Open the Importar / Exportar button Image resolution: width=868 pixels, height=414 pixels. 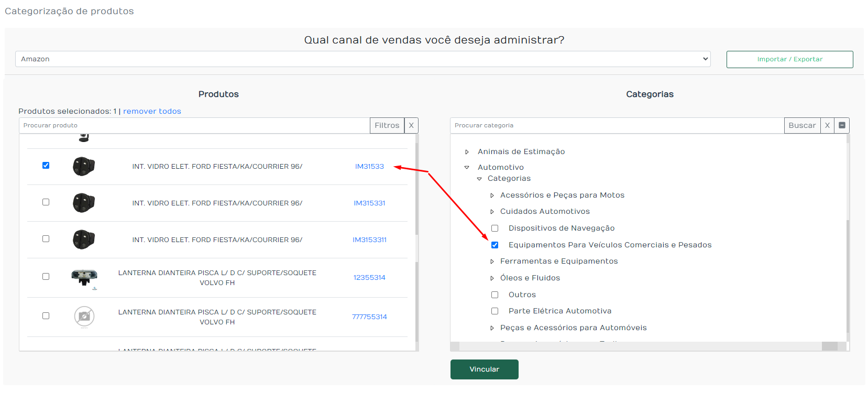pyautogui.click(x=790, y=59)
